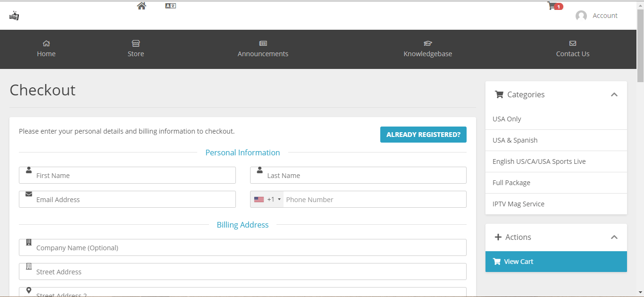The height and width of the screenshot is (297, 644).
Task: Collapse the Categories panel chevron
Action: click(x=614, y=94)
